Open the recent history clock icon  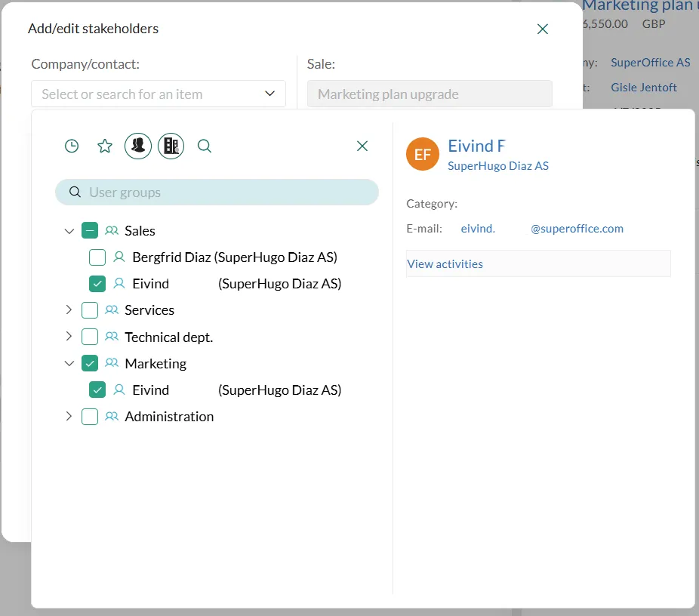72,146
